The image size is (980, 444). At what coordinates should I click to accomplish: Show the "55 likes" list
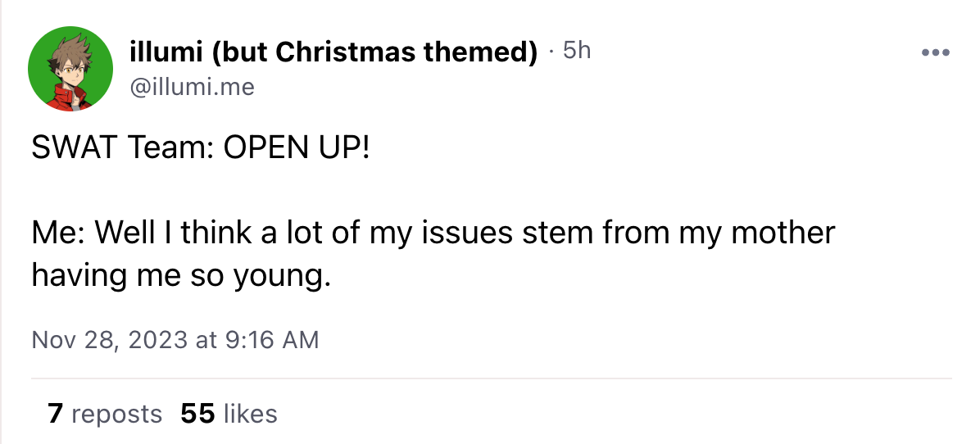point(229,415)
